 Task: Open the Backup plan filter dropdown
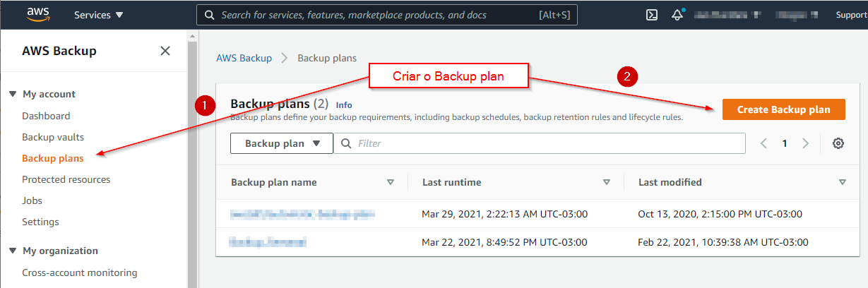pos(281,143)
